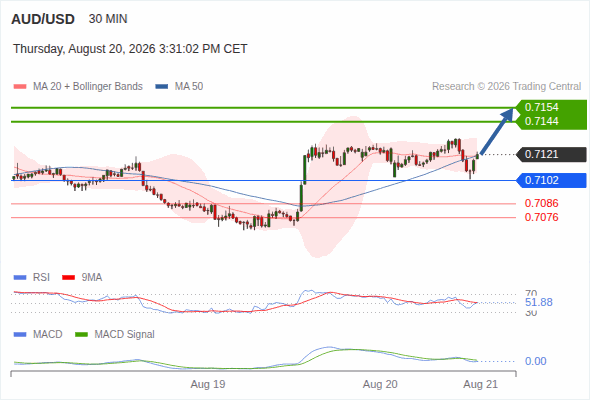Select the 0.7154 green resistance price tag
Viewport: 590px width, 400px height.
551,107
